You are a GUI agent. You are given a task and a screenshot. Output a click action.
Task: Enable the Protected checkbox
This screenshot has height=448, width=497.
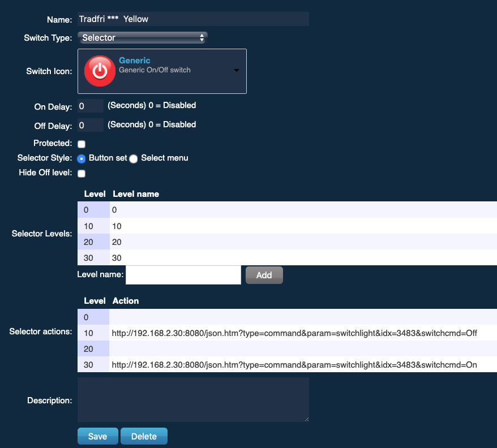coord(82,144)
